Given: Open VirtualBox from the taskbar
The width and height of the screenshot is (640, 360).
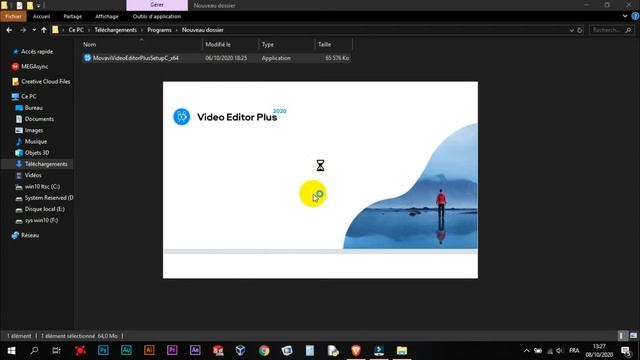Looking at the screenshot, I should (x=240, y=350).
